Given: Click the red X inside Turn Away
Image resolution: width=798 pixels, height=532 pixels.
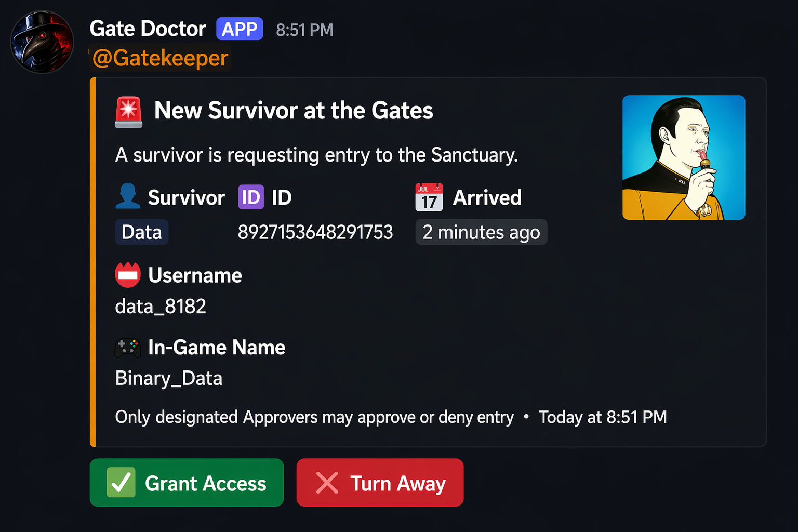Looking at the screenshot, I should 327,483.
